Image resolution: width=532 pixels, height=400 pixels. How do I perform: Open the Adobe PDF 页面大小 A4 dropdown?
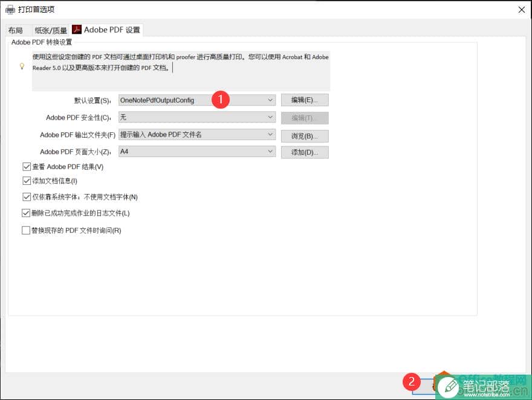pos(197,152)
